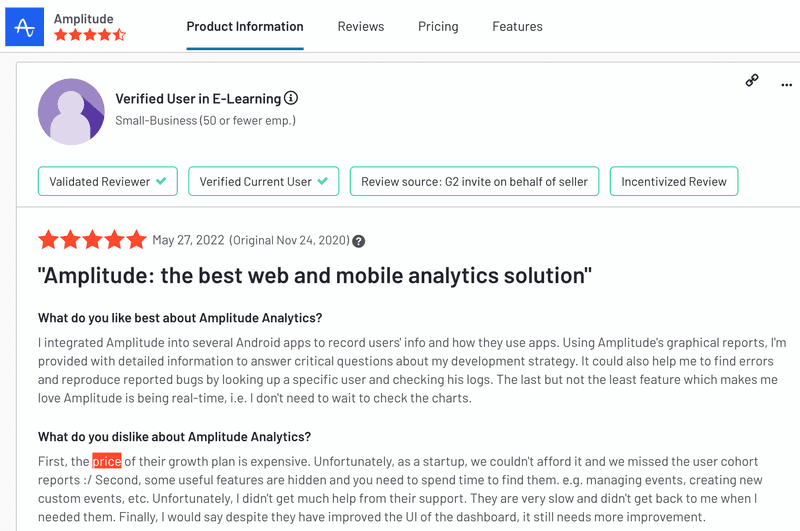Switch to the Product Information tab
Viewport: 800px width, 531px height.
click(x=245, y=26)
